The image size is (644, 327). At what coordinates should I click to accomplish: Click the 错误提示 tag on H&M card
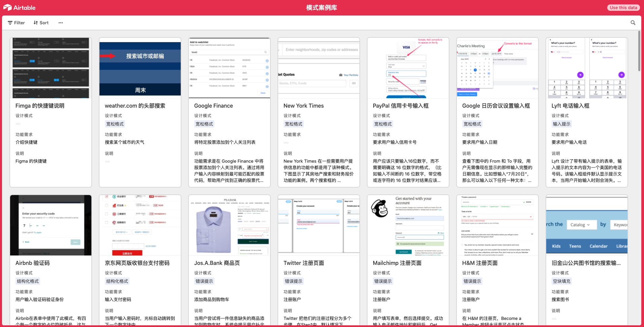(x=472, y=281)
